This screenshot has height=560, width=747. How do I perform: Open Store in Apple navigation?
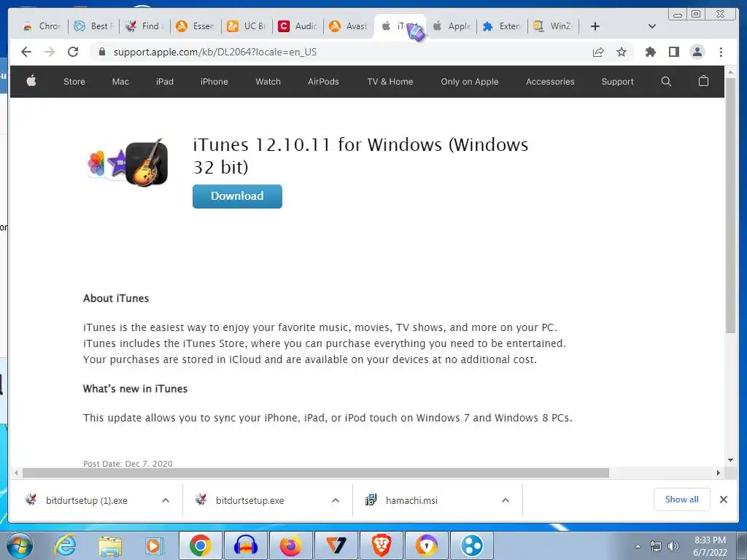click(x=74, y=82)
